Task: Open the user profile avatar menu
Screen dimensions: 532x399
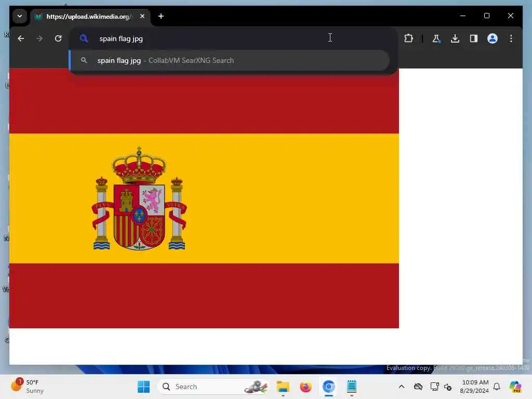Action: [x=493, y=38]
